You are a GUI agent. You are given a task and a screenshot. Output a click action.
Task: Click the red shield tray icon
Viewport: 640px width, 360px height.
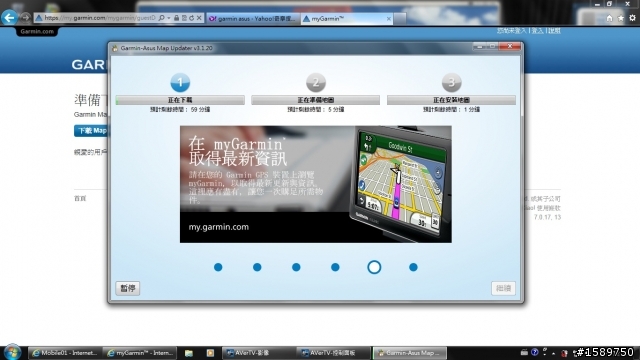pos(564,353)
